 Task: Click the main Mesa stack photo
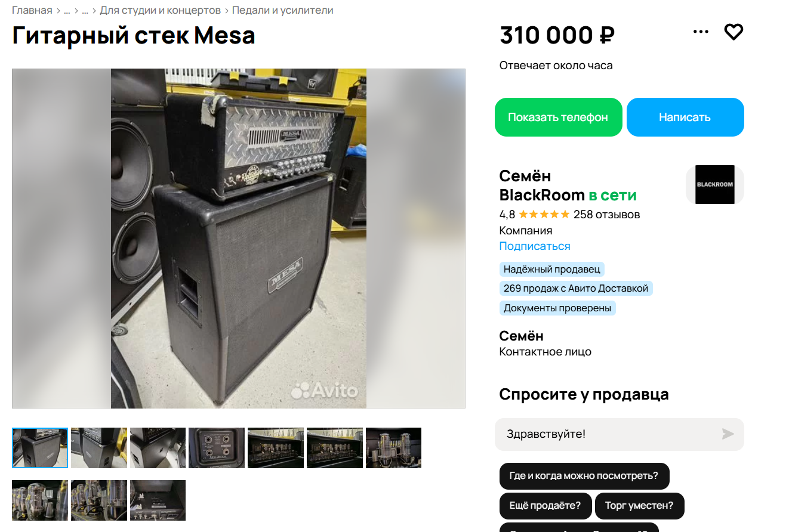pyautogui.click(x=239, y=239)
